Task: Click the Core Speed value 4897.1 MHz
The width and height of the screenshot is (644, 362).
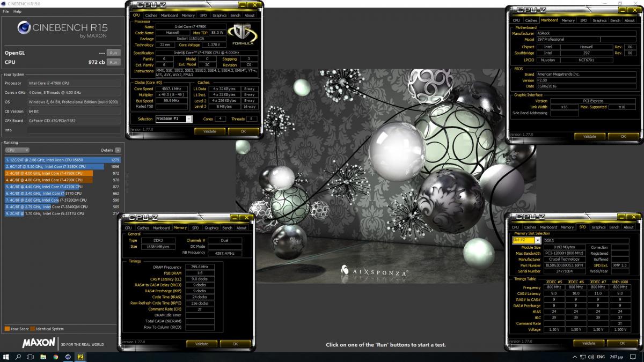Action: pyautogui.click(x=171, y=88)
